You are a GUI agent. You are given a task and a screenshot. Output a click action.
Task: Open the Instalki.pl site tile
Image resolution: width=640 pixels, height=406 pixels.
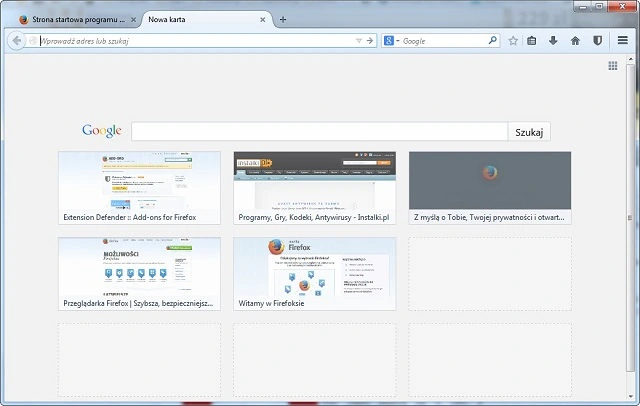pyautogui.click(x=314, y=188)
